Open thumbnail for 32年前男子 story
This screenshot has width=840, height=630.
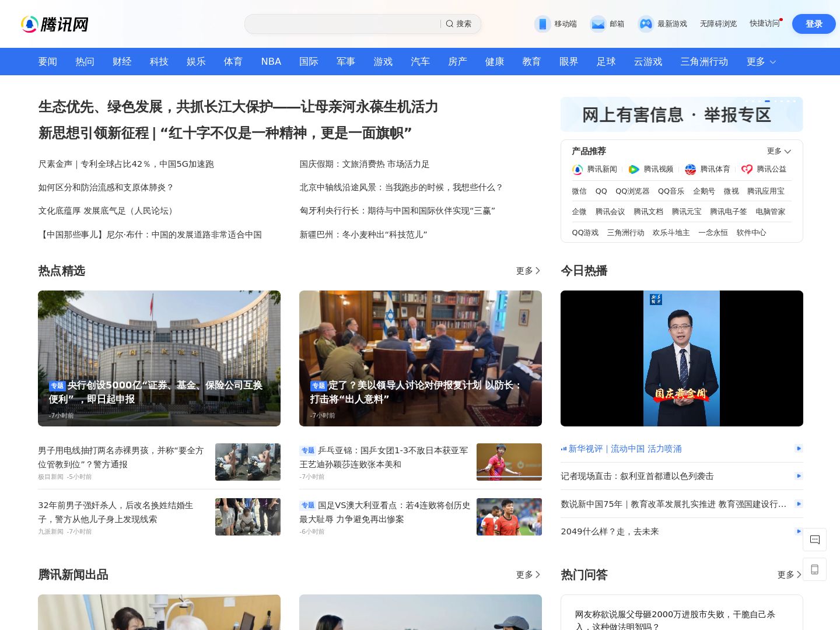pos(248,517)
